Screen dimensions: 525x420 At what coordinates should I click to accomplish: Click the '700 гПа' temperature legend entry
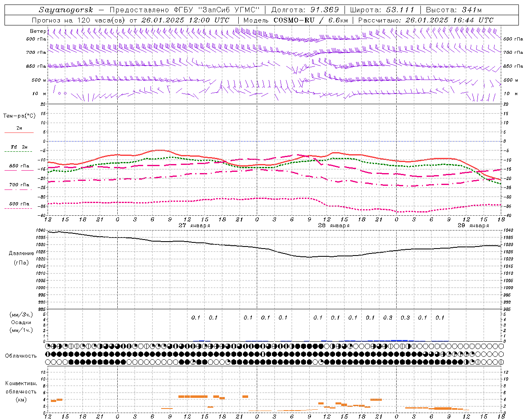[x=19, y=185]
